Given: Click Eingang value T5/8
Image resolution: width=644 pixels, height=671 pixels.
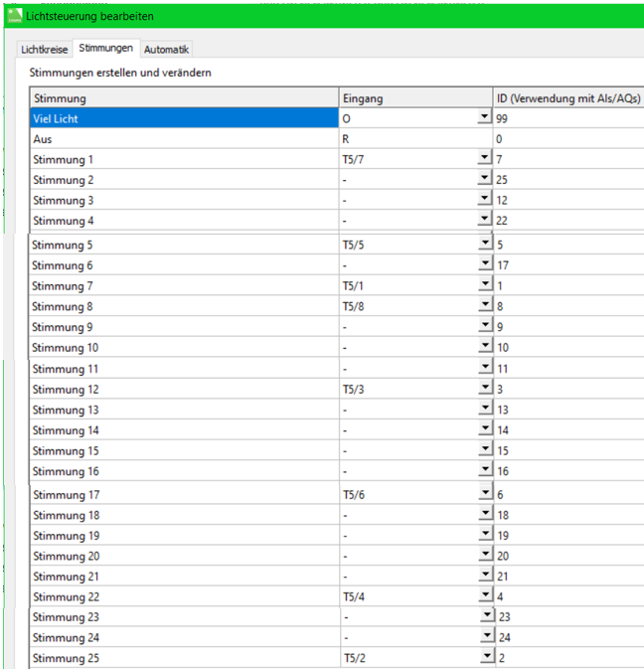Looking at the screenshot, I should click(353, 306).
